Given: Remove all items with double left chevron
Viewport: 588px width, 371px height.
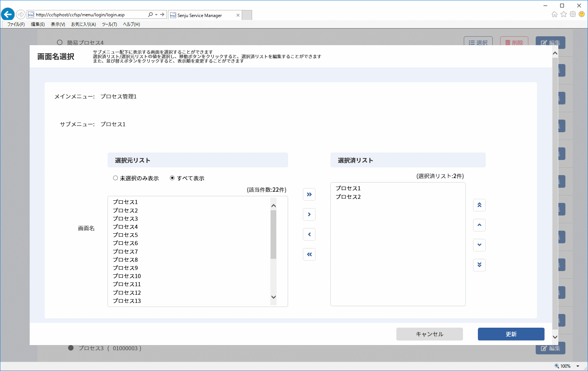Looking at the screenshot, I should click(309, 254).
